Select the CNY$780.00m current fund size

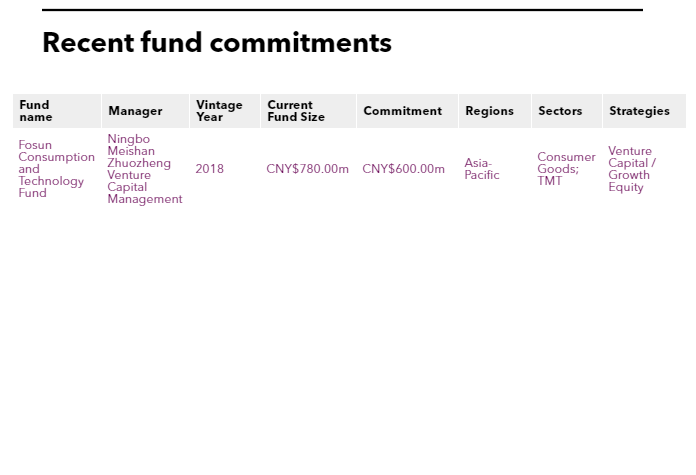(308, 169)
